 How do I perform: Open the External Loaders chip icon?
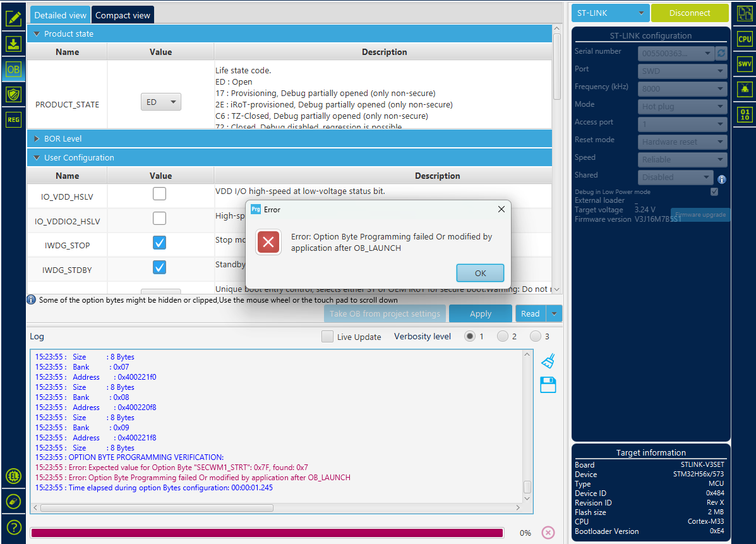(13, 476)
